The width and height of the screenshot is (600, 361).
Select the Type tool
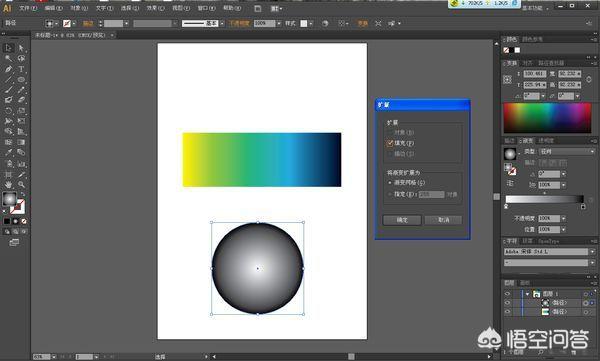pos(21,69)
